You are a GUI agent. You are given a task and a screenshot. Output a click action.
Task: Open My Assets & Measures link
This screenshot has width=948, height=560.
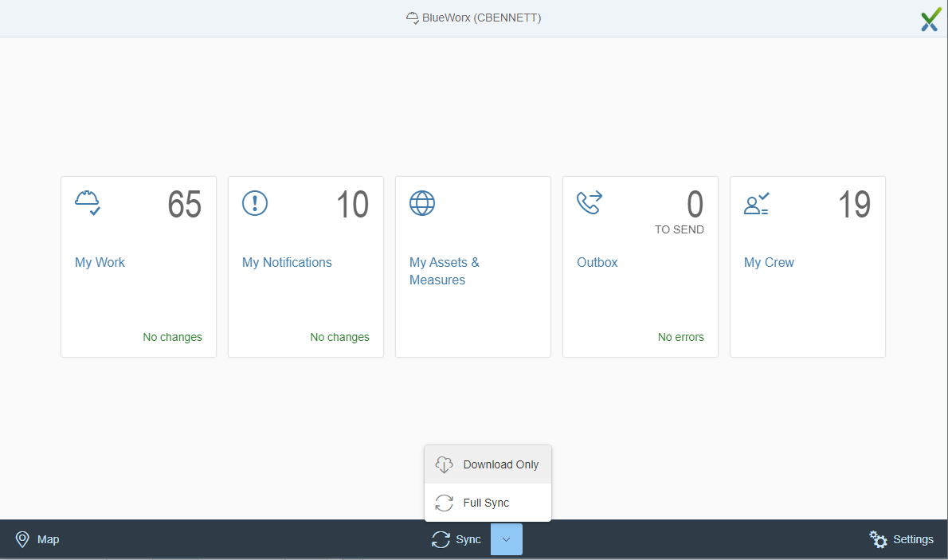coord(445,271)
